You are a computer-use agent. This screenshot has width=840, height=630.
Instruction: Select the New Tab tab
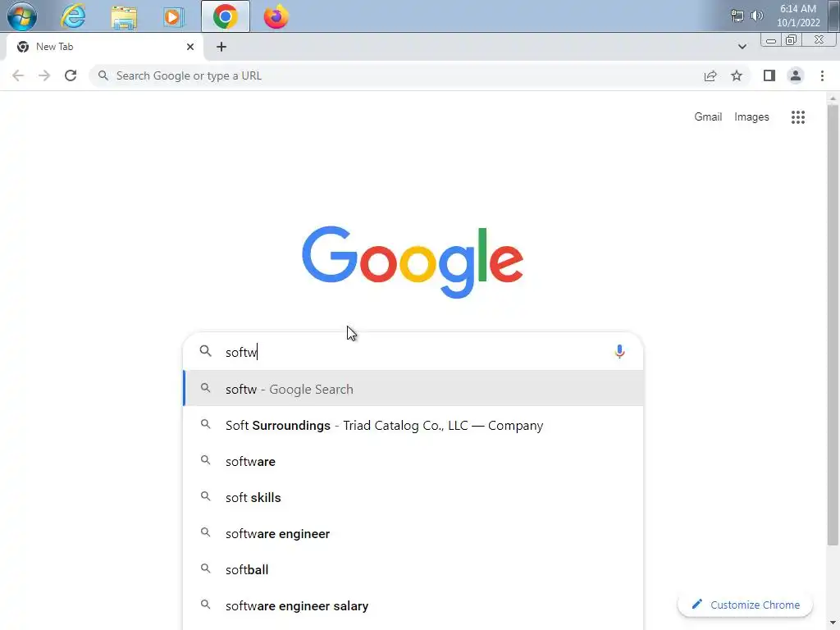point(104,47)
